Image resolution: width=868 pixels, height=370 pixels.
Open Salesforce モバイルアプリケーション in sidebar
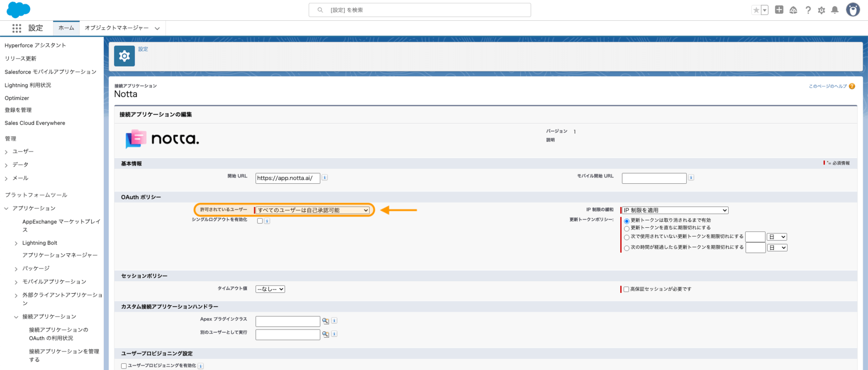51,72
